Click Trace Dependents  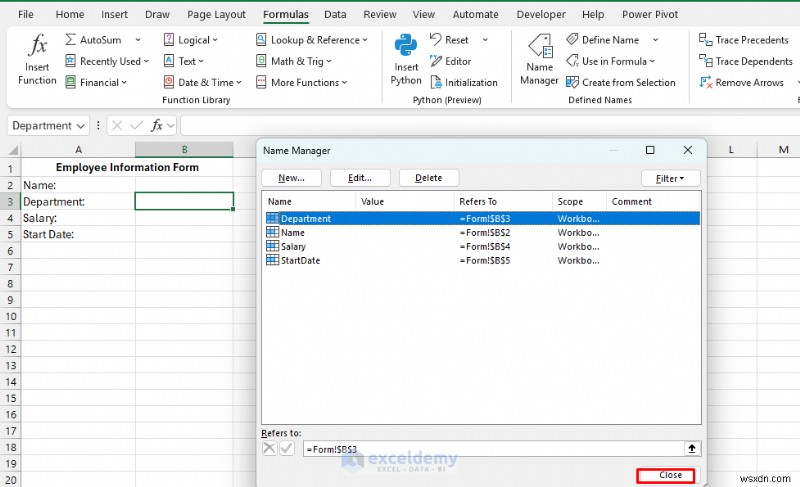[x=745, y=61]
